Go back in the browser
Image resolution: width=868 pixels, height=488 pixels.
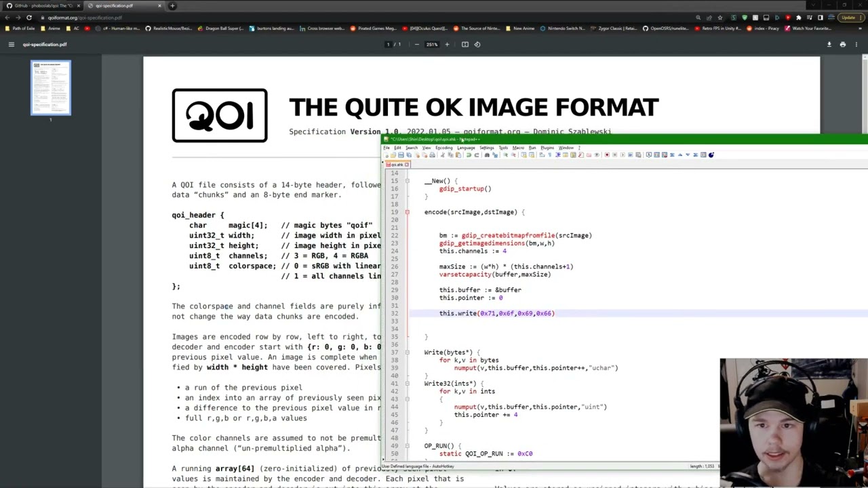(7, 17)
